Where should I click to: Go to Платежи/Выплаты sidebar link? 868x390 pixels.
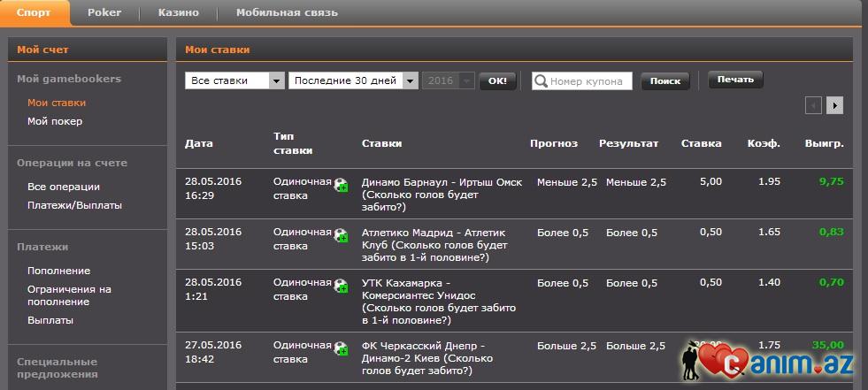tap(74, 205)
